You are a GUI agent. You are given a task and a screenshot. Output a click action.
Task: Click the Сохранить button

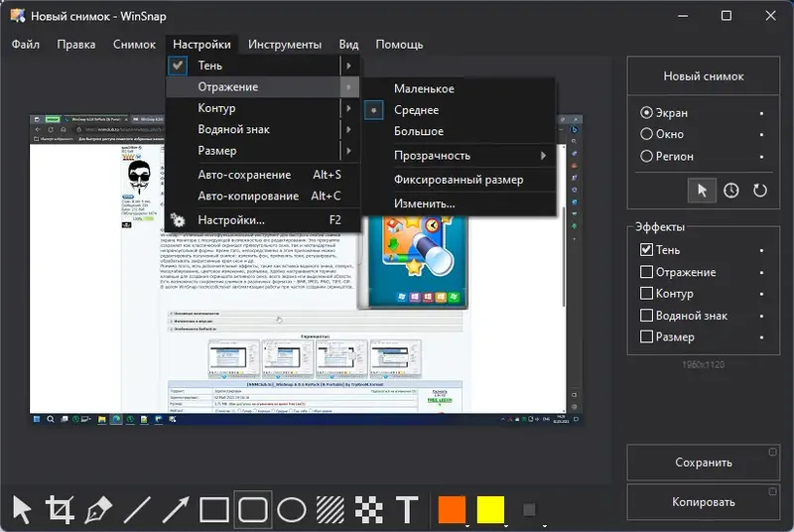click(x=704, y=463)
